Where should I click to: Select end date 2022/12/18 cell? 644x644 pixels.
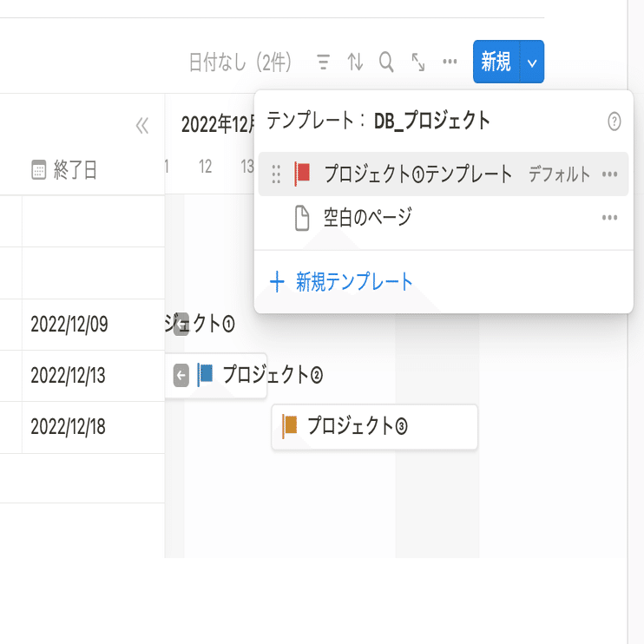(x=93, y=427)
